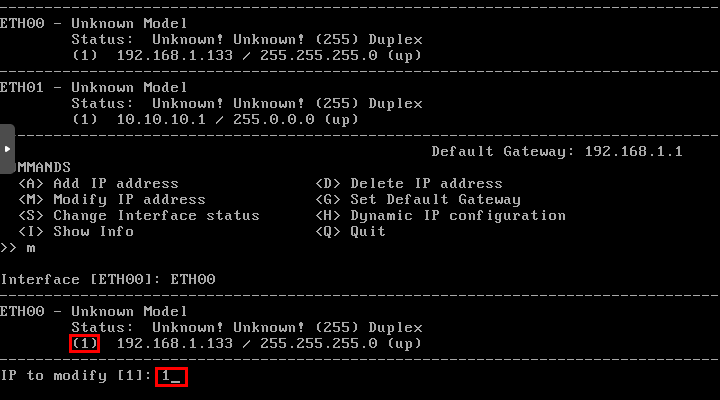The image size is (720, 400).
Task: Click the IP to modify input field
Action: 171,377
